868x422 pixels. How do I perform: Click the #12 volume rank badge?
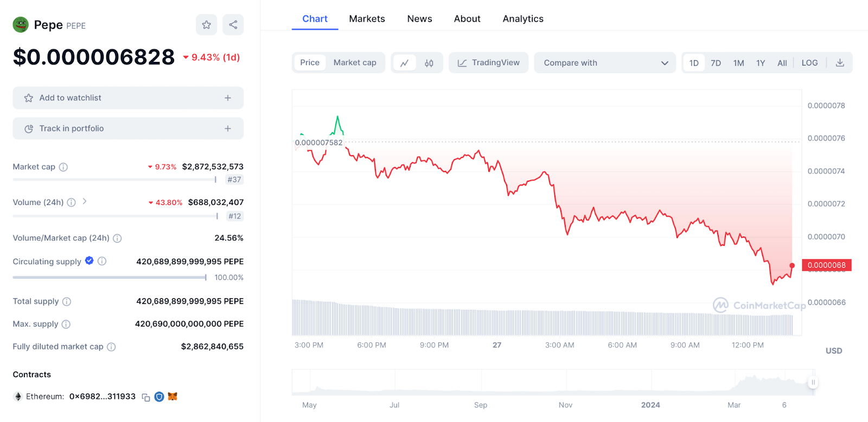click(235, 216)
